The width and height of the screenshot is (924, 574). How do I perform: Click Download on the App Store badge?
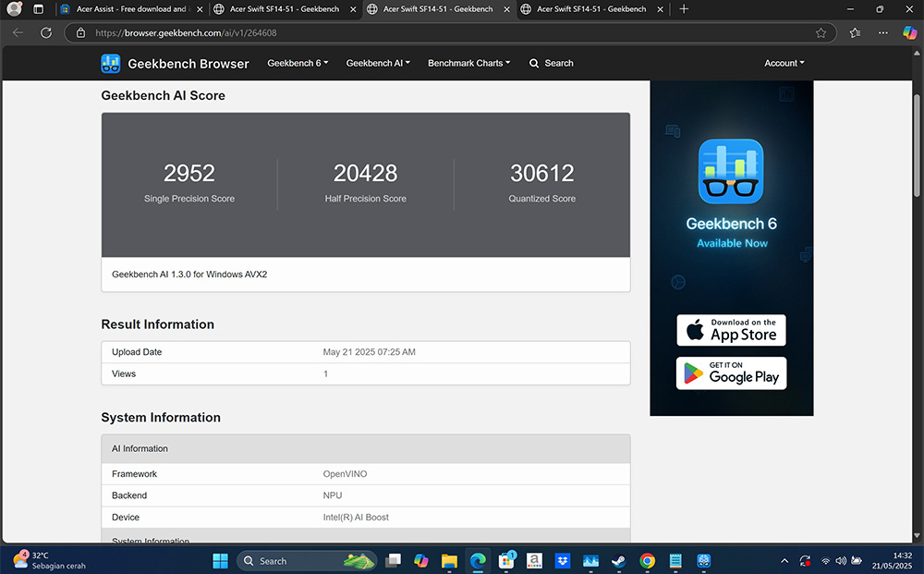click(x=731, y=330)
